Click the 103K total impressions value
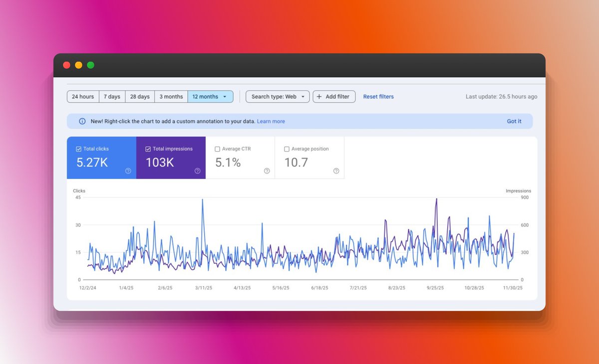The image size is (599, 364). click(x=160, y=162)
